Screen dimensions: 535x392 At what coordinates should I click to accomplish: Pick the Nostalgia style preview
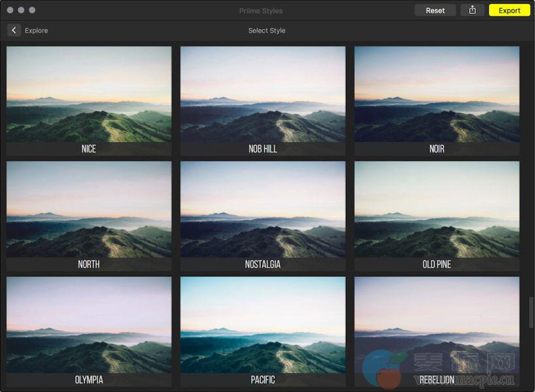pos(263,210)
